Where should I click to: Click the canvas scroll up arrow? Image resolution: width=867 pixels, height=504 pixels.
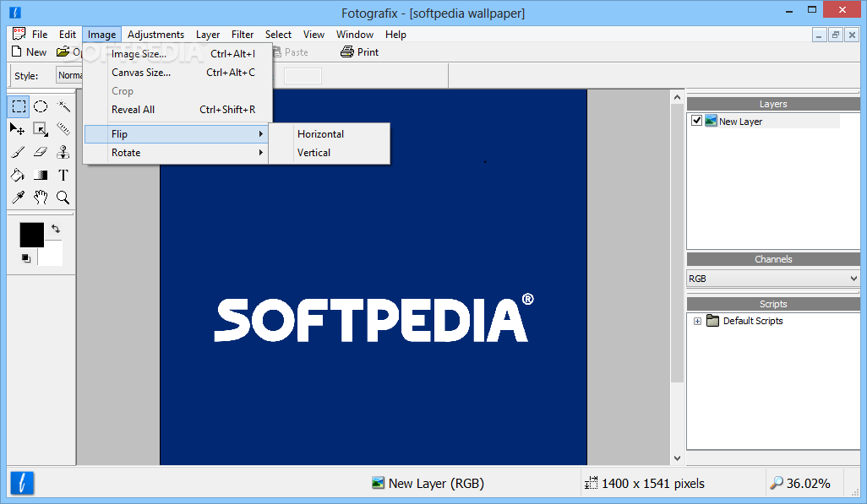click(x=678, y=97)
